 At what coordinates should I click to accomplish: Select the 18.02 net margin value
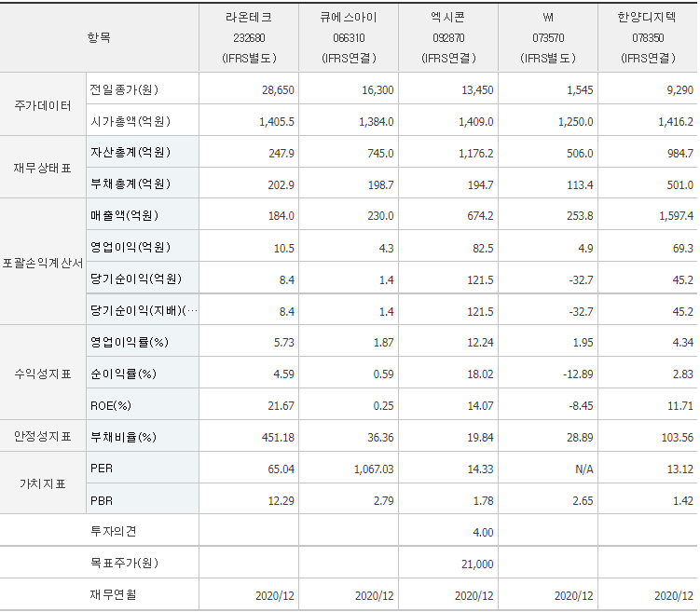coord(480,374)
